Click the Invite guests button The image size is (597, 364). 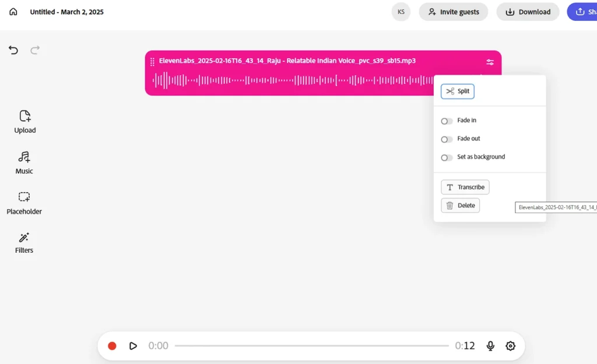pyautogui.click(x=453, y=11)
